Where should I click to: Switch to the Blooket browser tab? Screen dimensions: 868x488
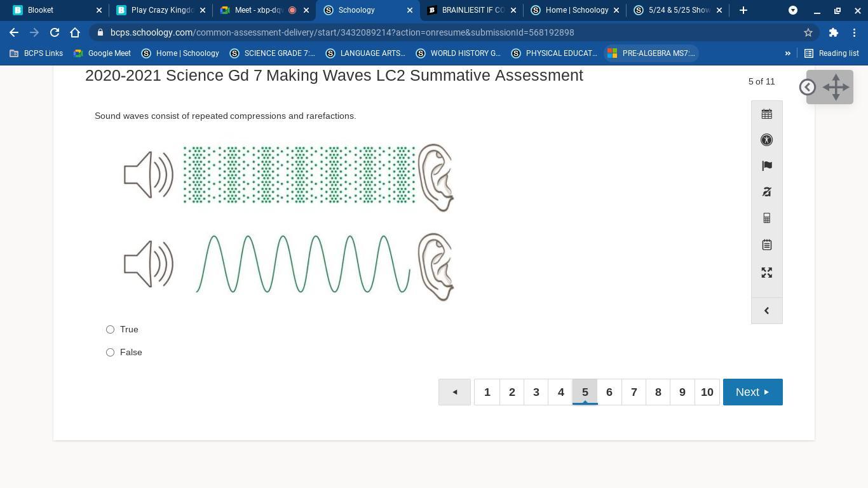54,10
